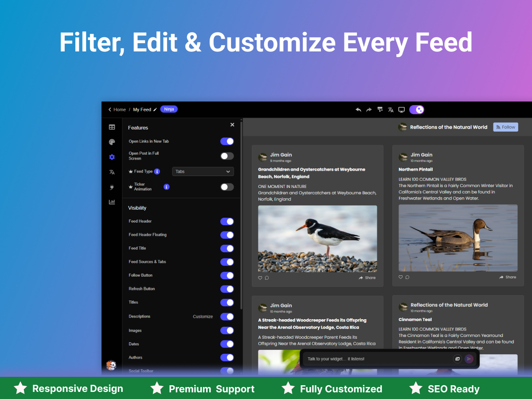
Task: Click the Talk to your widget input
Action: pos(377,359)
